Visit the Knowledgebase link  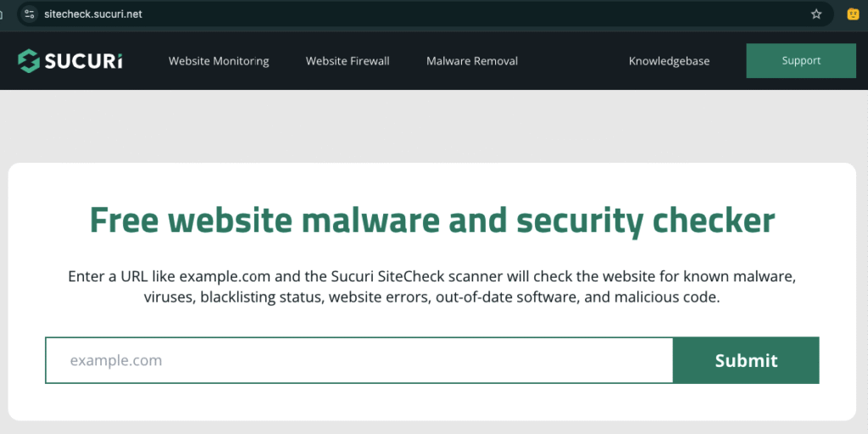coord(669,61)
